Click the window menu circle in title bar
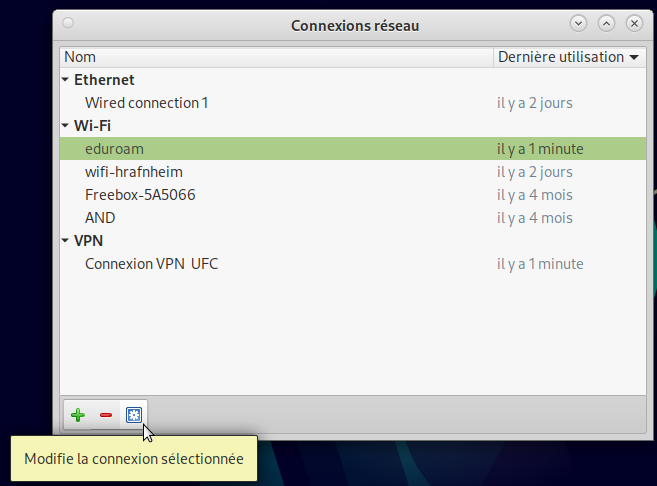 tap(67, 22)
